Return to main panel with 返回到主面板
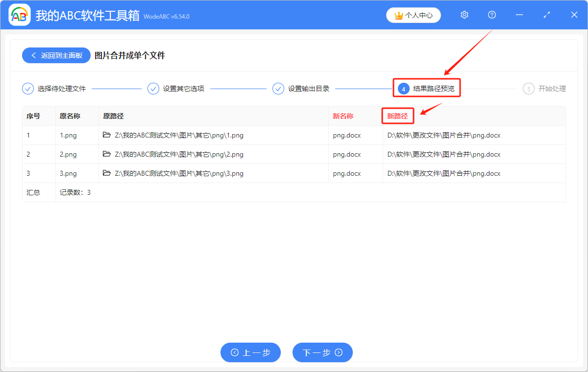 (x=56, y=55)
